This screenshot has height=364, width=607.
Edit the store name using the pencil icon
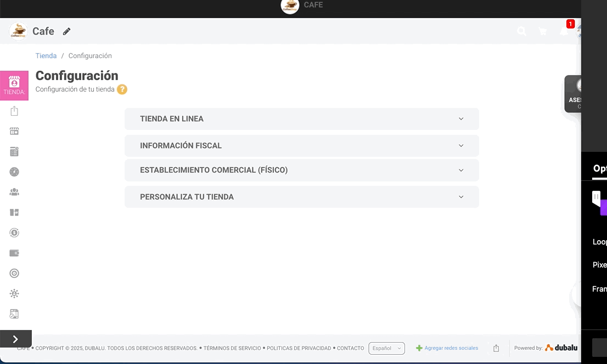click(x=66, y=31)
